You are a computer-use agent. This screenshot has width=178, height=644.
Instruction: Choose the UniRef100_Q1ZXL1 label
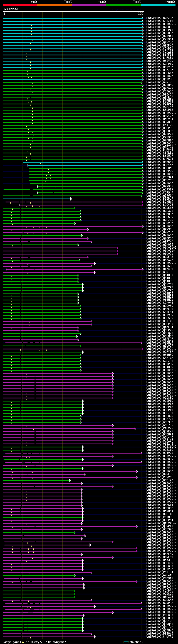(x=160, y=269)
